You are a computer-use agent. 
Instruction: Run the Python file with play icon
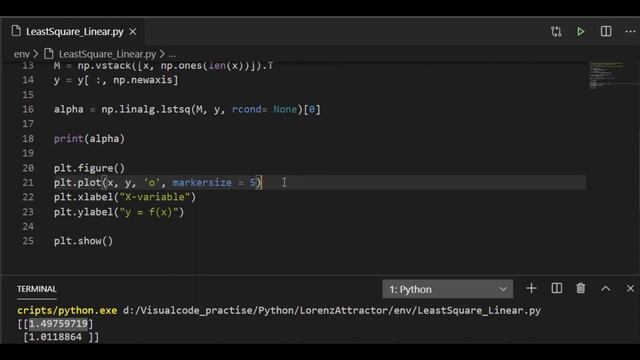580,31
